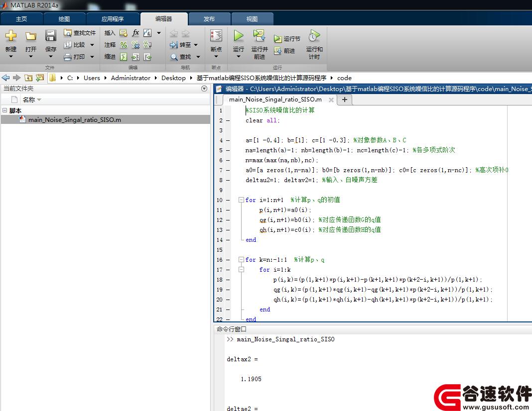Click the Users segment in the path bar
The image size is (532, 411).
click(92, 78)
